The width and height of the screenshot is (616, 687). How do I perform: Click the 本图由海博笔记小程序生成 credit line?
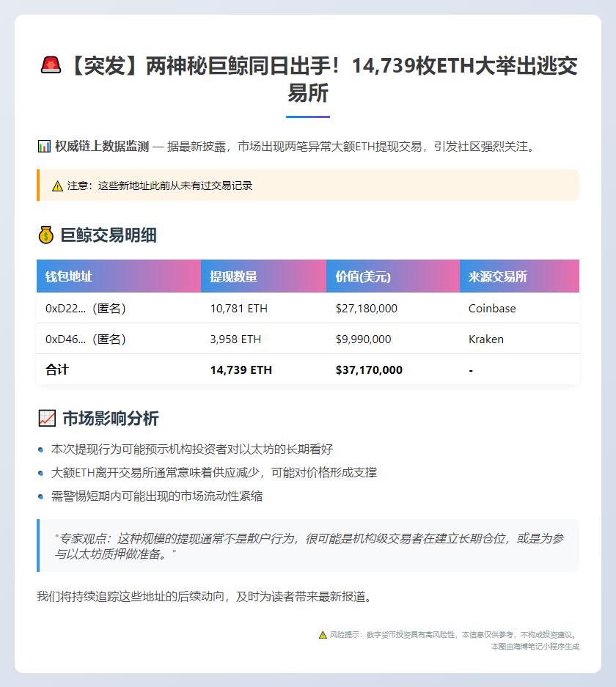(x=535, y=647)
